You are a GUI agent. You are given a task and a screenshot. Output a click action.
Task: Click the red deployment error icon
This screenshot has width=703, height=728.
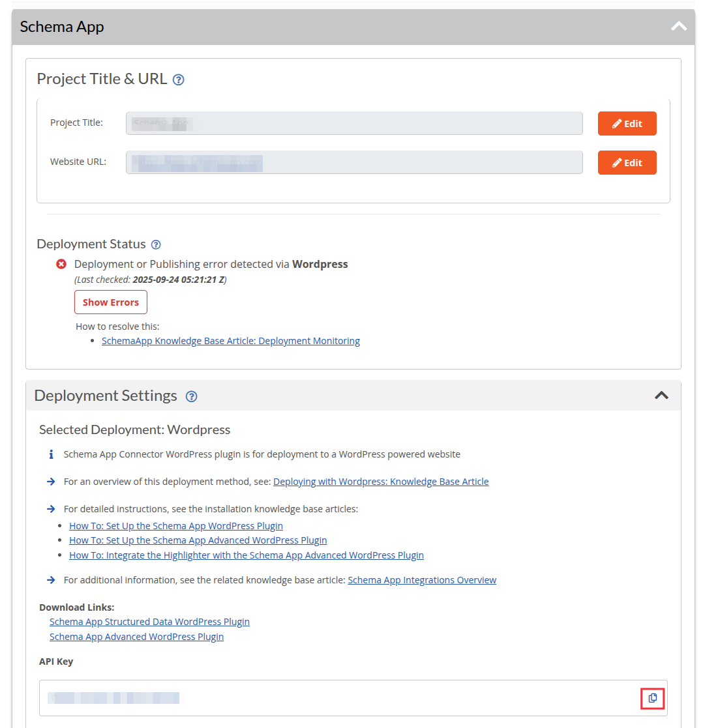coord(61,264)
